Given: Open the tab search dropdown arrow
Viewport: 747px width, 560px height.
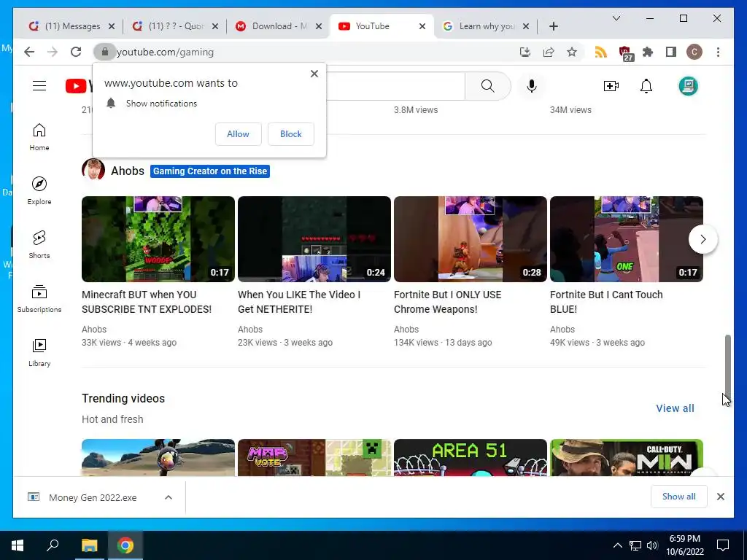Looking at the screenshot, I should 616,18.
